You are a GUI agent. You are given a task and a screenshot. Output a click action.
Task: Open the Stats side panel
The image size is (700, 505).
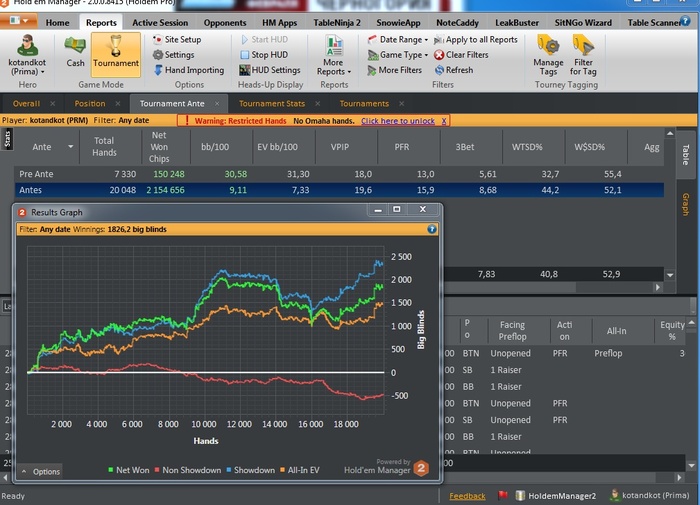(7, 139)
